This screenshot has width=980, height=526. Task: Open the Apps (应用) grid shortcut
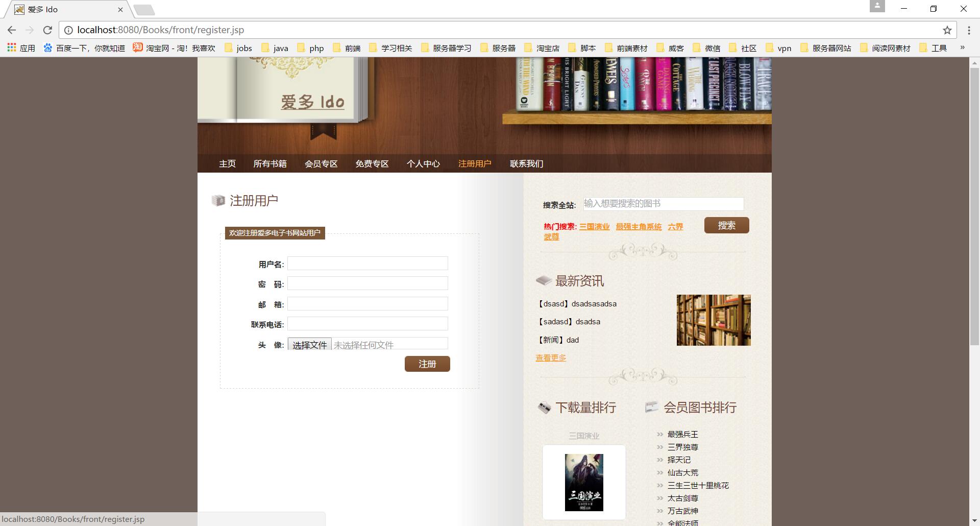[x=21, y=48]
